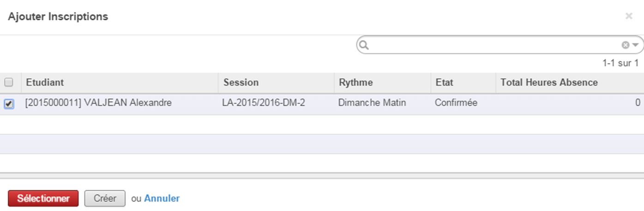Click the magnifier search icon
The width and height of the screenshot is (644, 211).
[x=364, y=45]
